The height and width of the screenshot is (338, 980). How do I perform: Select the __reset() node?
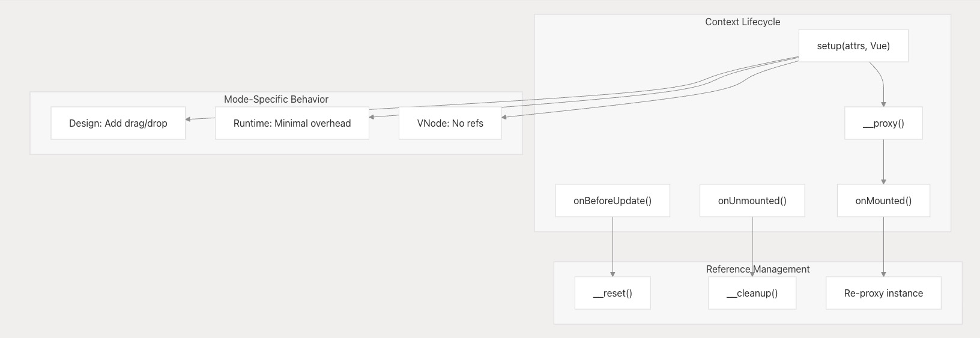click(612, 293)
